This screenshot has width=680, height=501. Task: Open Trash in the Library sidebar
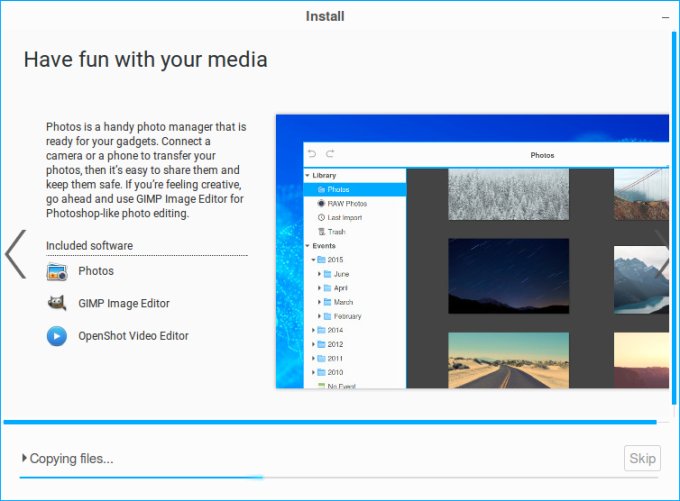[x=336, y=232]
